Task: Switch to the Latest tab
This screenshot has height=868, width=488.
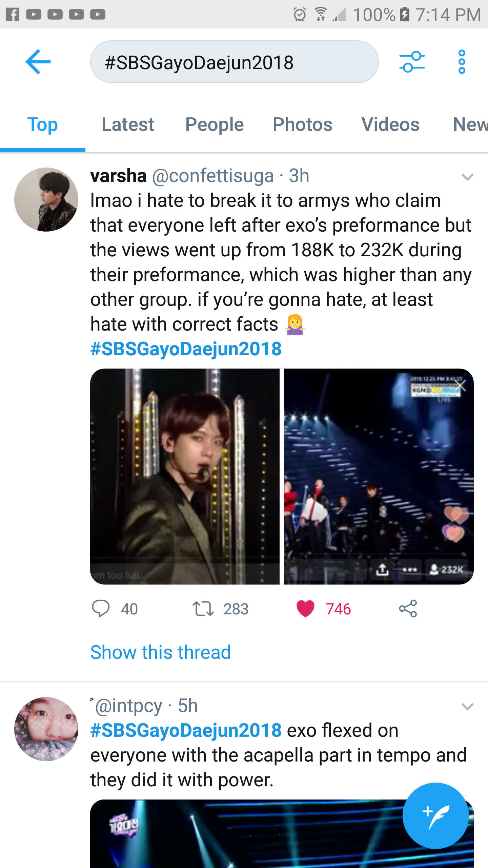Action: (128, 124)
